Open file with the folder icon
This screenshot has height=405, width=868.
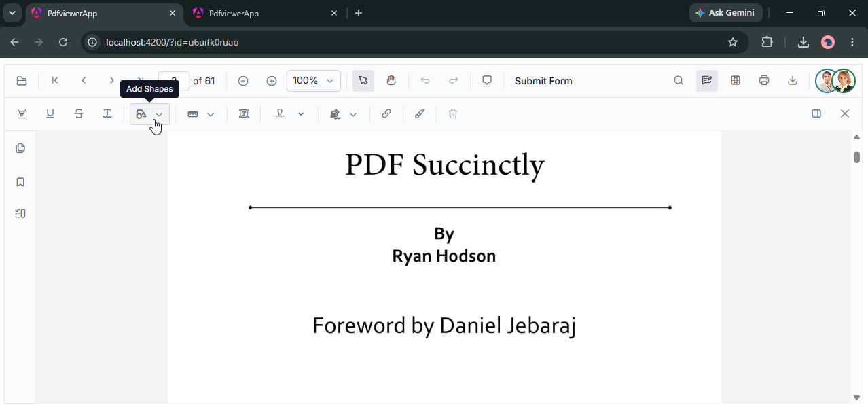[x=22, y=81]
